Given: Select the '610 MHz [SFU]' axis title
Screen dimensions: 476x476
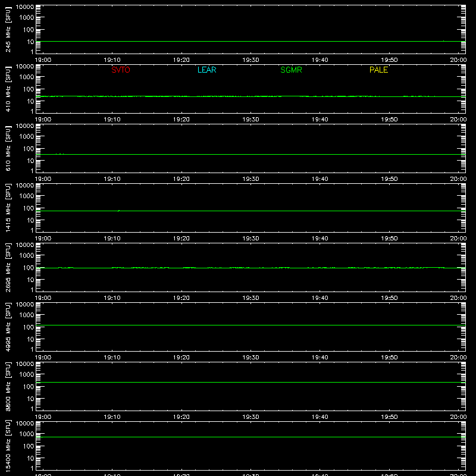Looking at the screenshot, I should pyautogui.click(x=8, y=148).
